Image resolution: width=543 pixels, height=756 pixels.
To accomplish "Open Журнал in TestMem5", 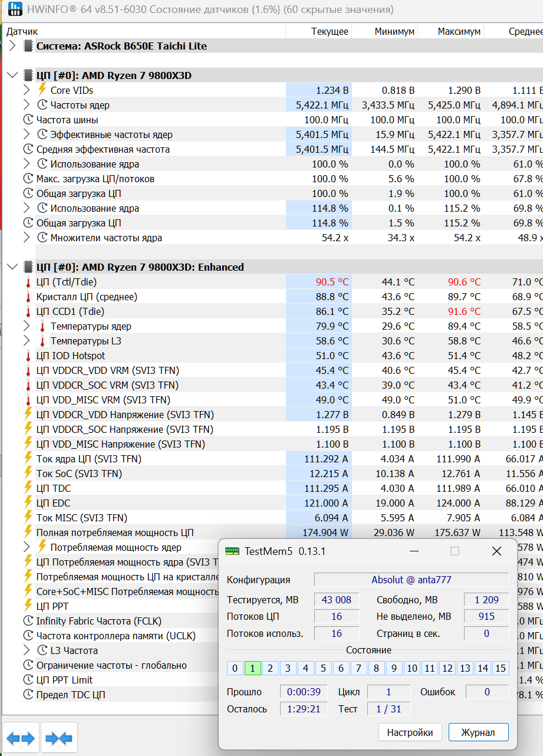I will point(478,732).
